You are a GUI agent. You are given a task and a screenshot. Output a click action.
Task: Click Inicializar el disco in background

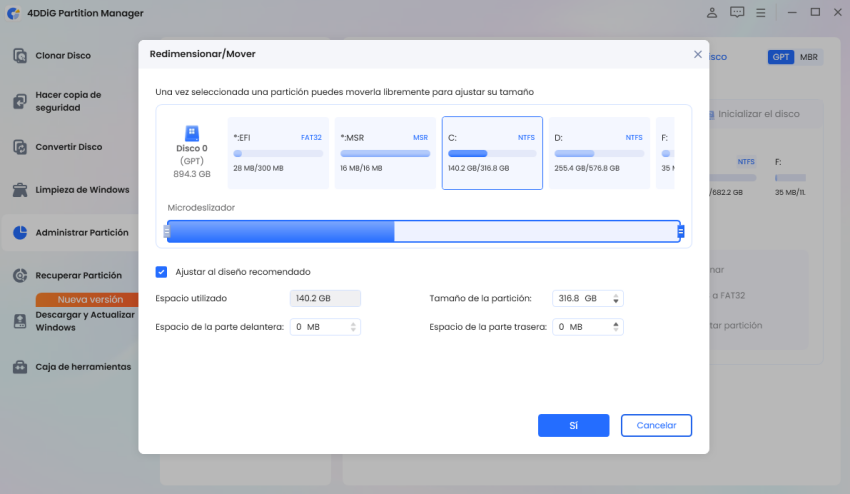758,114
